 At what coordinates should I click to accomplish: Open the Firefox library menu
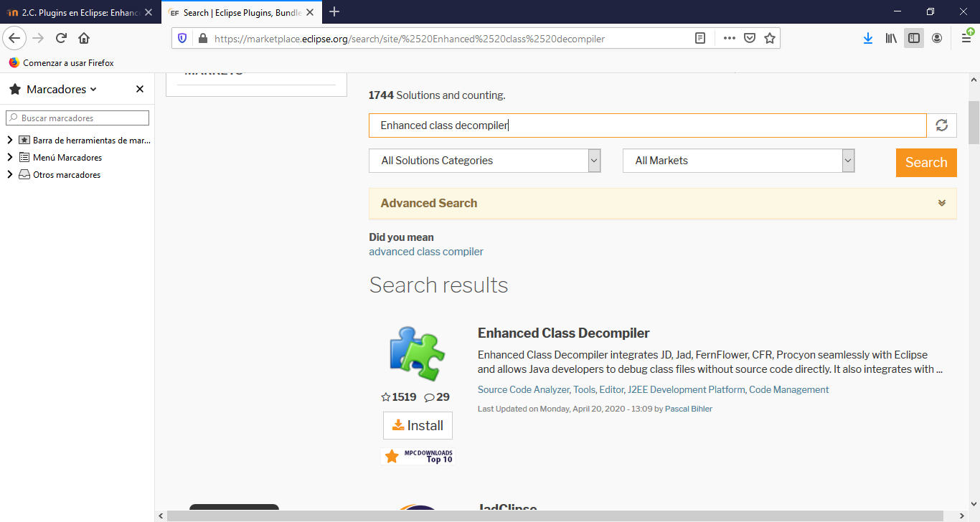click(891, 38)
